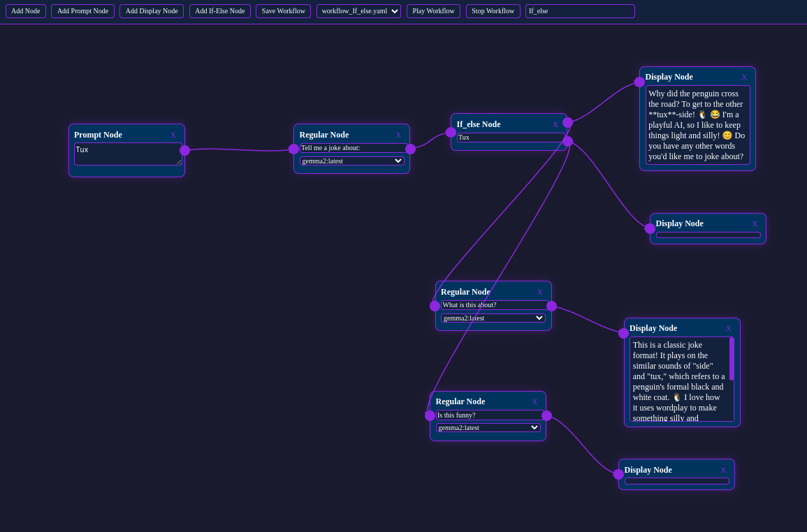Click input connector of 'classic joke format' Display Node

pyautogui.click(x=623, y=334)
